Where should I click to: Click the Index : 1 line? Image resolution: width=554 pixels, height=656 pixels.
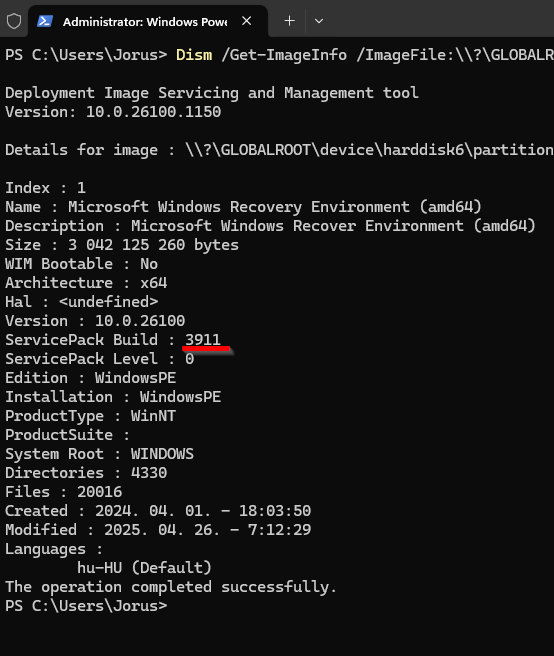click(46, 188)
